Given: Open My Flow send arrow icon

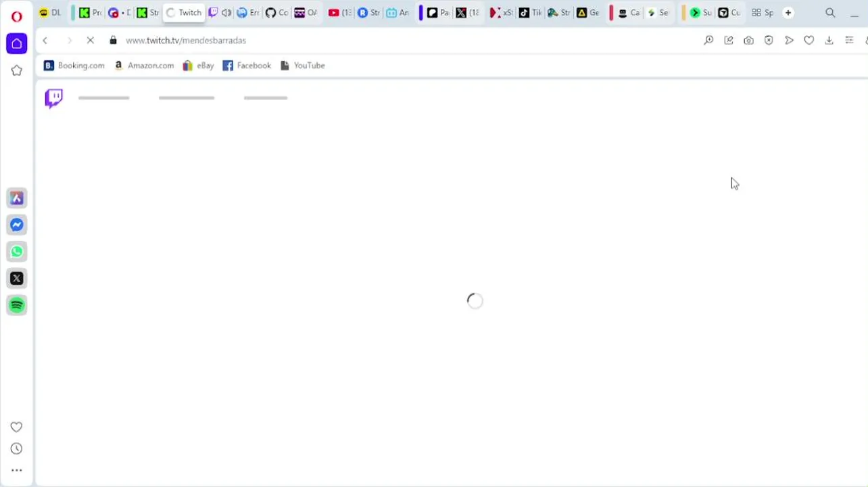Looking at the screenshot, I should tap(789, 41).
